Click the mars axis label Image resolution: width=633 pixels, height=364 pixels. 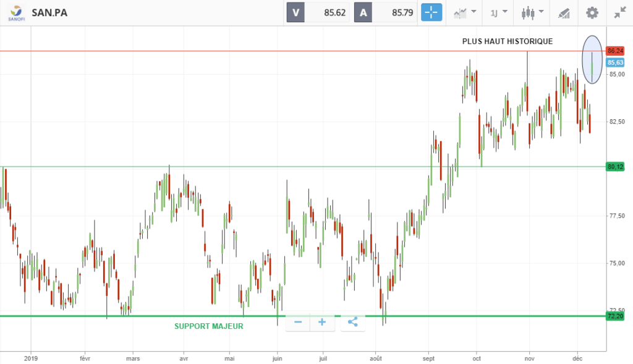click(x=133, y=358)
